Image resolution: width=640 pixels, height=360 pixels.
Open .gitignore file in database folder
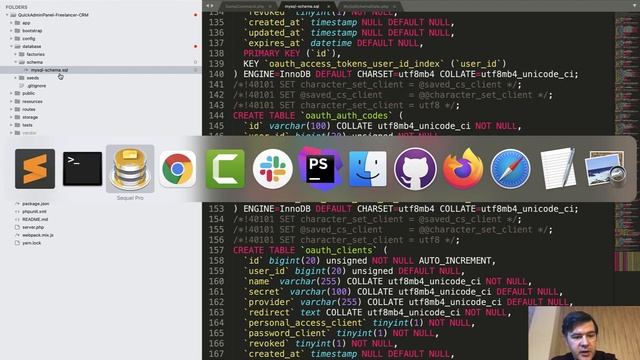point(37,86)
